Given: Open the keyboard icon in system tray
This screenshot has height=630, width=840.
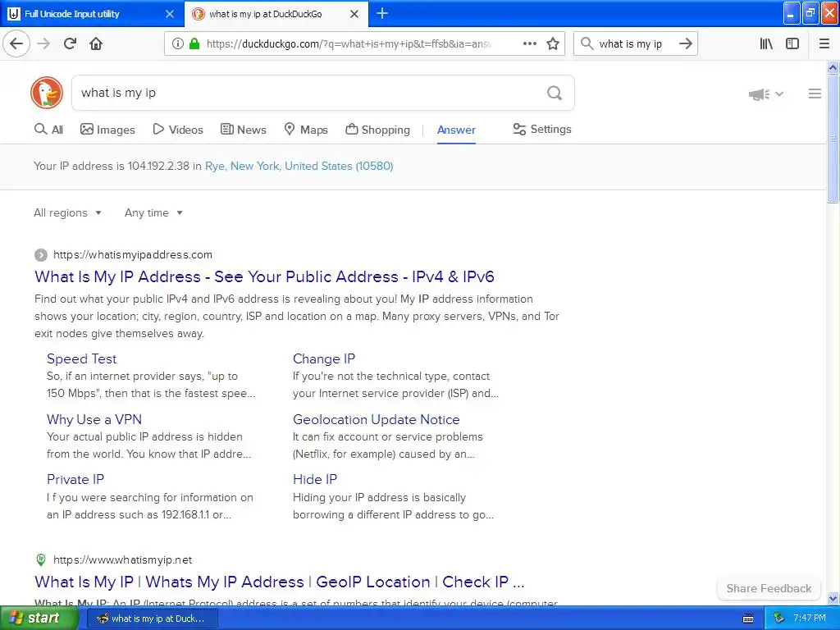Looking at the screenshot, I should pos(748,619).
